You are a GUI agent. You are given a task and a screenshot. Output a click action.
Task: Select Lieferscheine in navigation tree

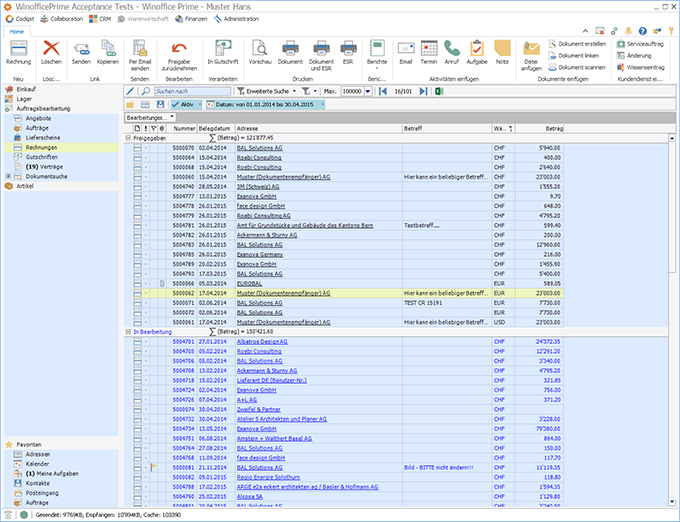pos(43,137)
